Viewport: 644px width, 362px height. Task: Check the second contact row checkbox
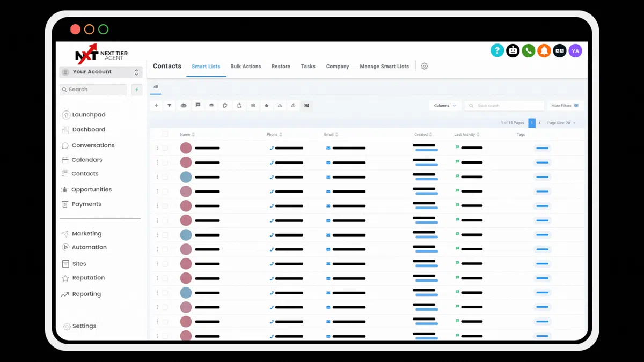click(x=165, y=162)
